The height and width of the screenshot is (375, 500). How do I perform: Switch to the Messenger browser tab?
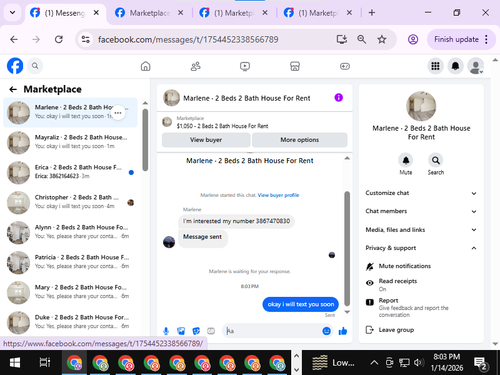point(65,13)
